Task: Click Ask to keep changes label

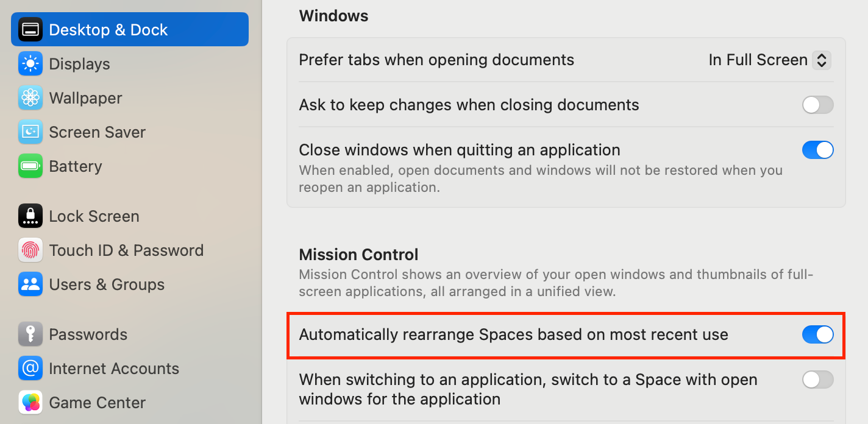Action: tap(469, 105)
